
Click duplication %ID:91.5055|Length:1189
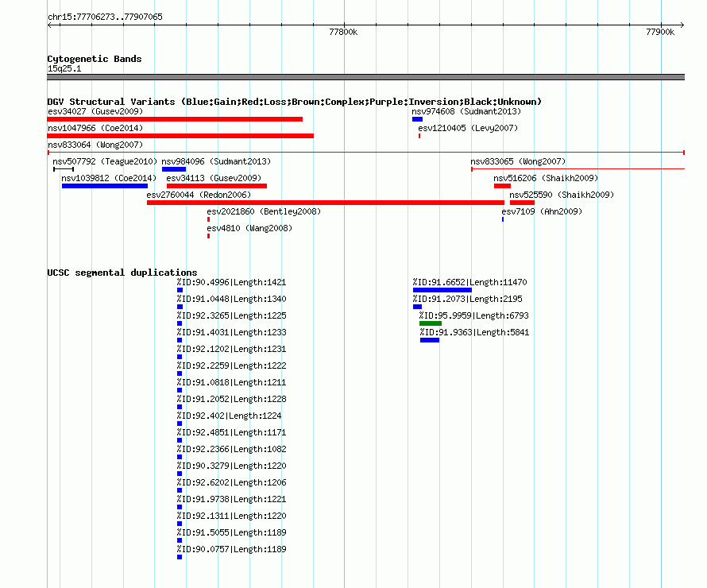[x=231, y=532]
